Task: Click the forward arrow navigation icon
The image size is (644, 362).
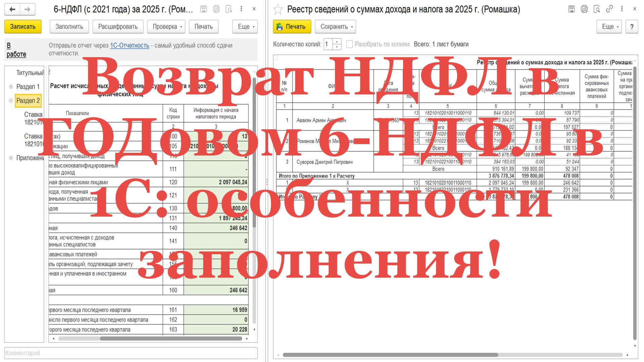Action: (28, 9)
